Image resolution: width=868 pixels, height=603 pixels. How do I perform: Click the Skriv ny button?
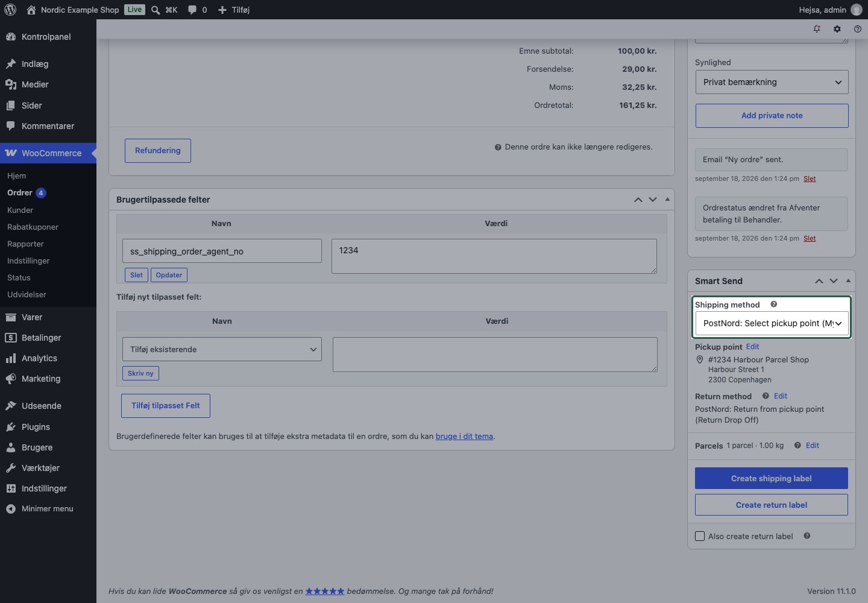click(140, 373)
